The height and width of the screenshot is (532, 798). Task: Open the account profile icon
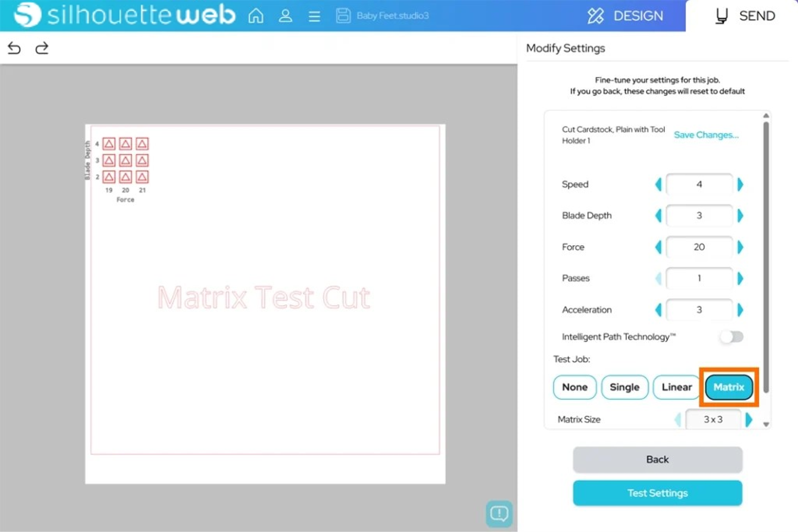286,16
